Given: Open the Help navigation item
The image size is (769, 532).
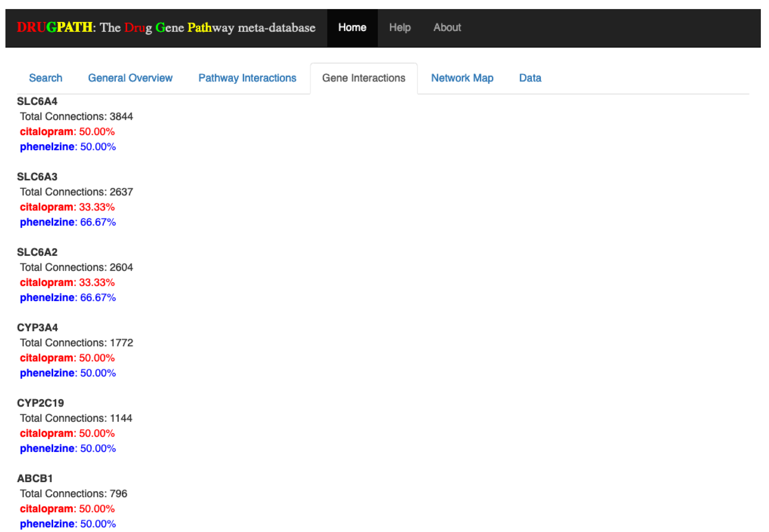Looking at the screenshot, I should (x=400, y=28).
